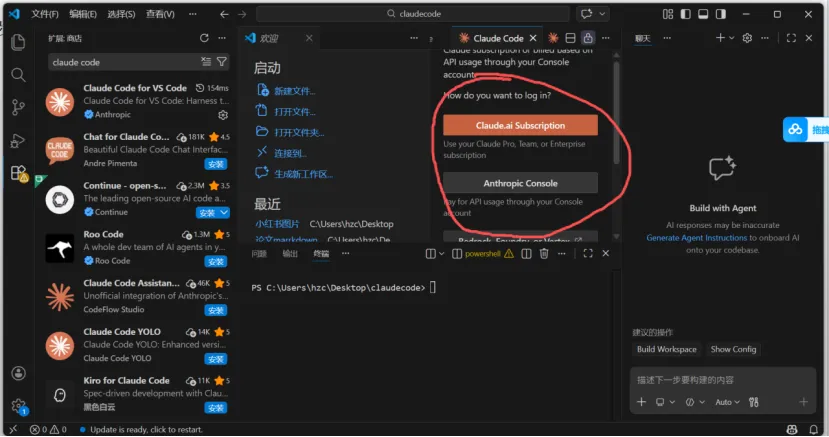Toggle the editor group lock
The height and width of the screenshot is (437, 829).
[587, 38]
